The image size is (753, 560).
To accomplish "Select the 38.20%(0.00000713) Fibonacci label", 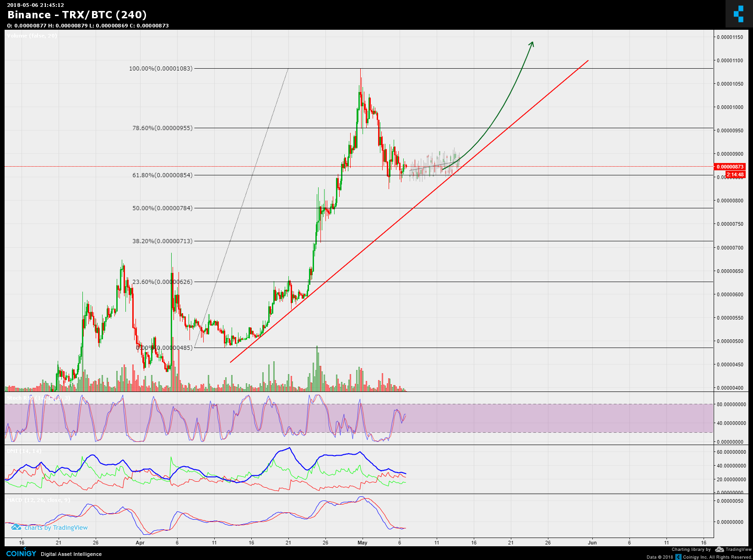I will [163, 241].
